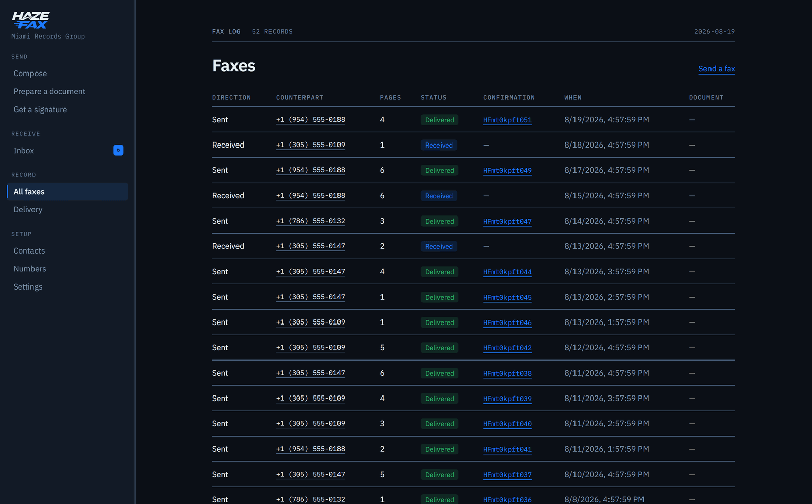This screenshot has height=504, width=812.
Task: Open Numbers under Setup
Action: tap(29, 269)
